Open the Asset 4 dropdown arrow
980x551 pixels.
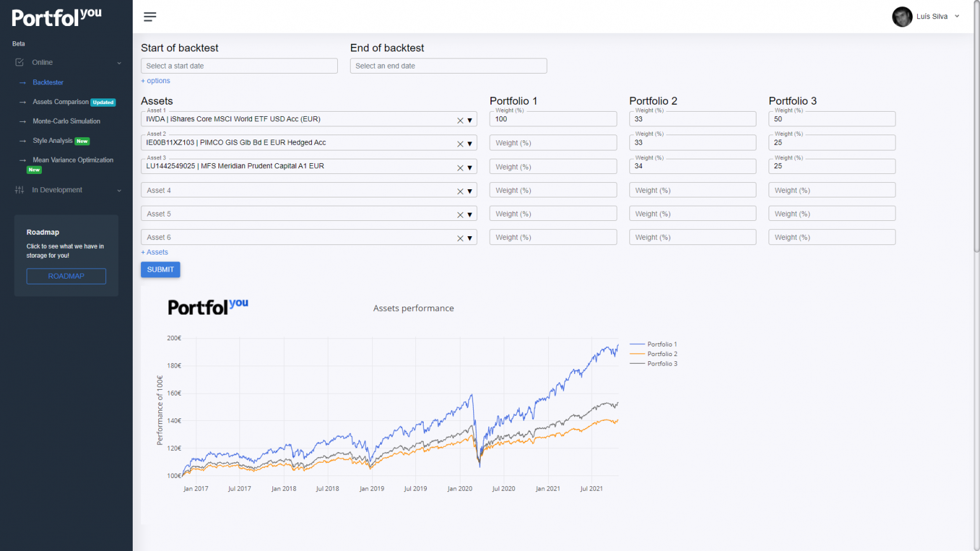[470, 191]
